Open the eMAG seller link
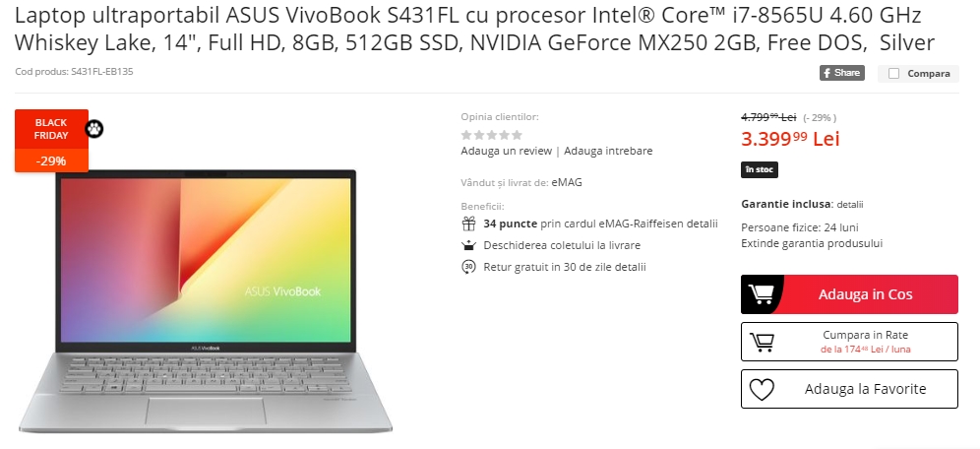This screenshot has width=980, height=449. point(566,182)
